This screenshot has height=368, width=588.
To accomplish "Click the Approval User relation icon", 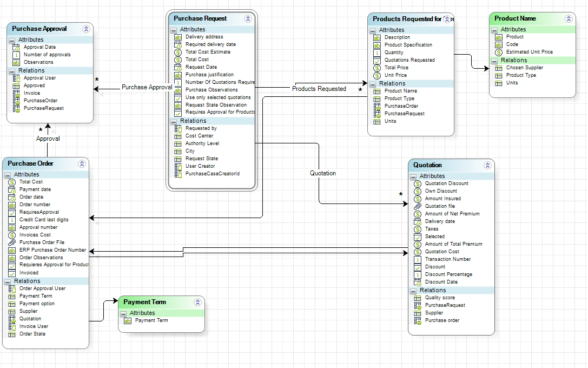I will point(16,78).
